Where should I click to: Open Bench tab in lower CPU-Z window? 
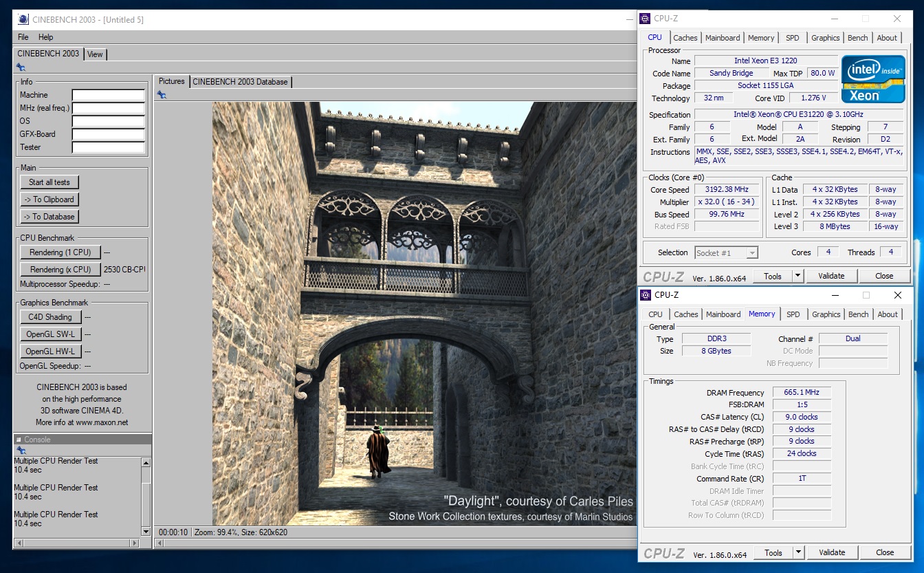coord(859,314)
